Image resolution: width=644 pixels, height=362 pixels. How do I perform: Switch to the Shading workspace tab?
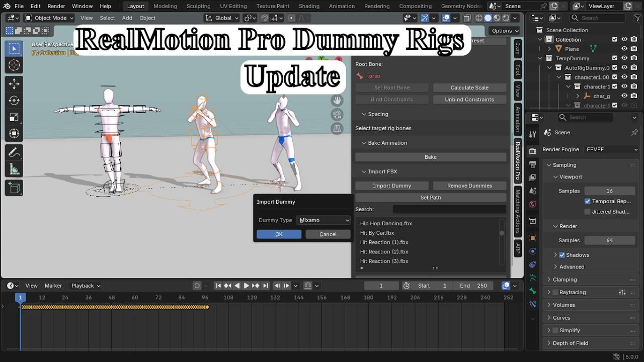point(309,6)
